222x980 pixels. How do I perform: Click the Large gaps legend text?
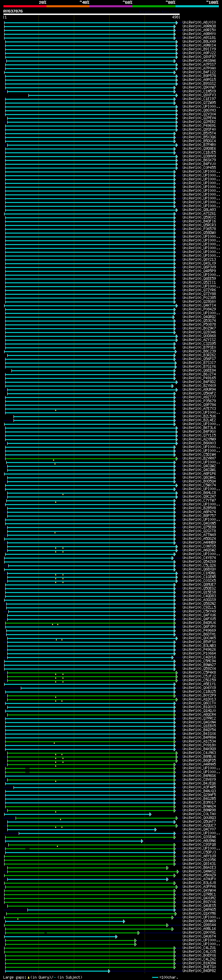pos(43,977)
